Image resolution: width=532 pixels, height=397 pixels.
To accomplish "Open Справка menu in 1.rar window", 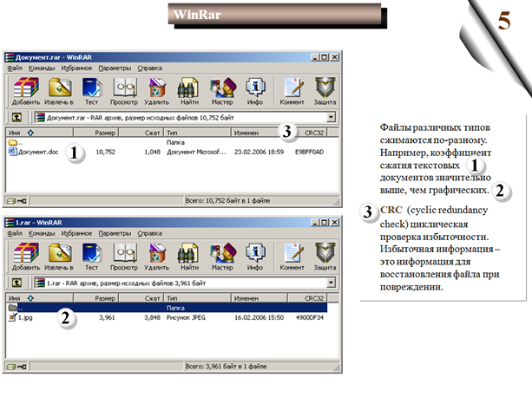I will (x=149, y=233).
